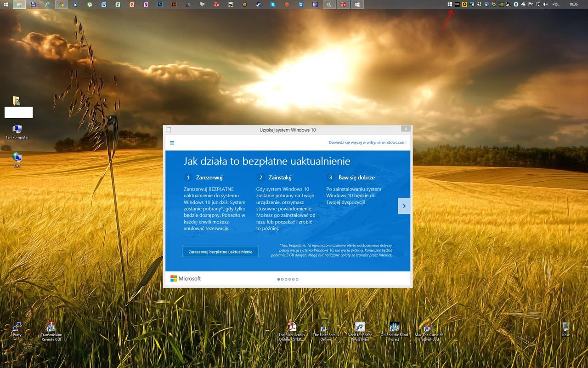Open Microsoft OneNote from the taskbar
This screenshot has height=368, width=588.
click(146, 4)
